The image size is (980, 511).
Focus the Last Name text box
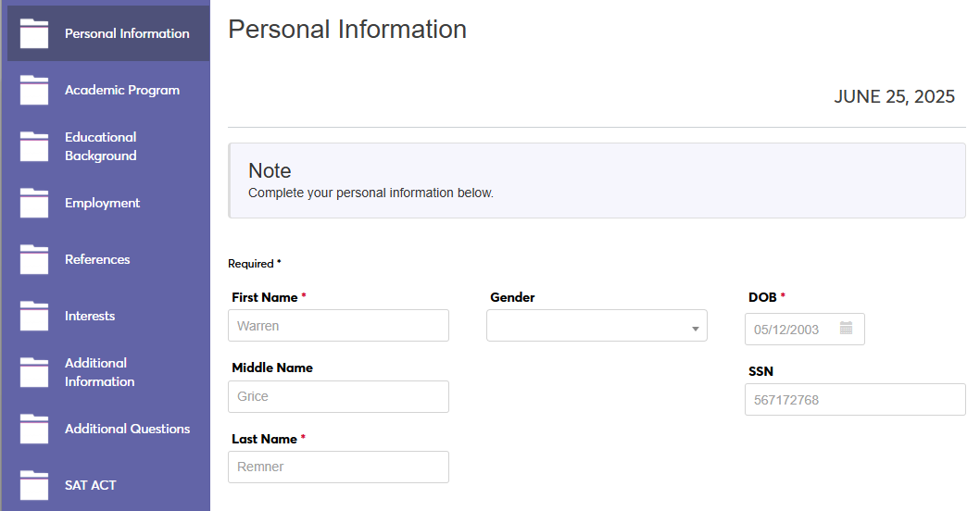click(x=338, y=467)
